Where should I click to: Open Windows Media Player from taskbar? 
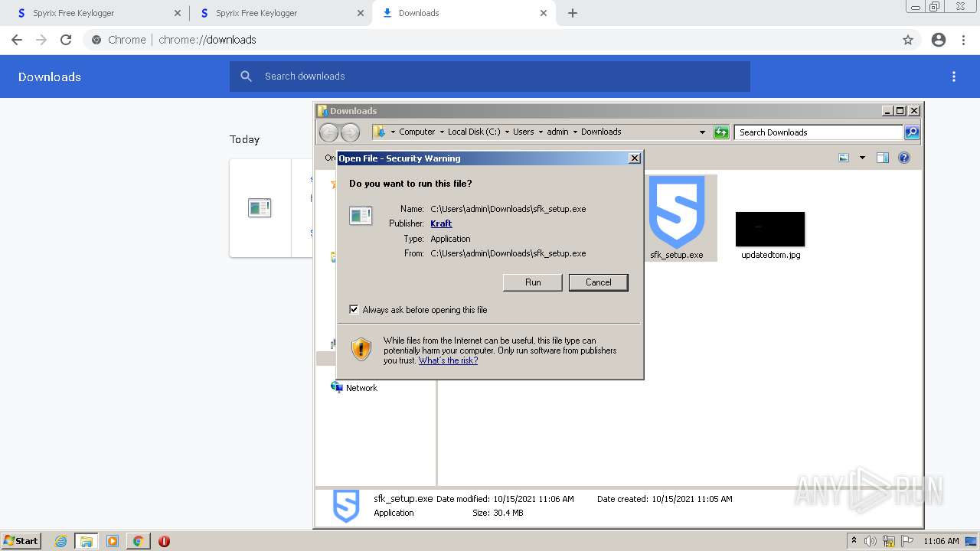click(x=113, y=541)
